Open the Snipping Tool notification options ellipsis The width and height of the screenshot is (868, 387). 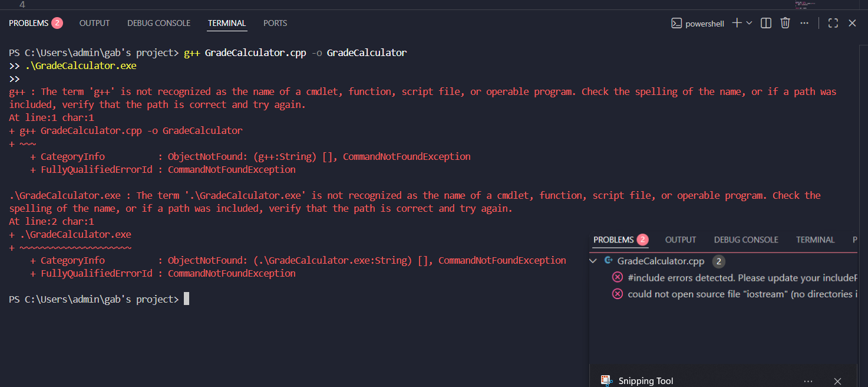pos(808,381)
